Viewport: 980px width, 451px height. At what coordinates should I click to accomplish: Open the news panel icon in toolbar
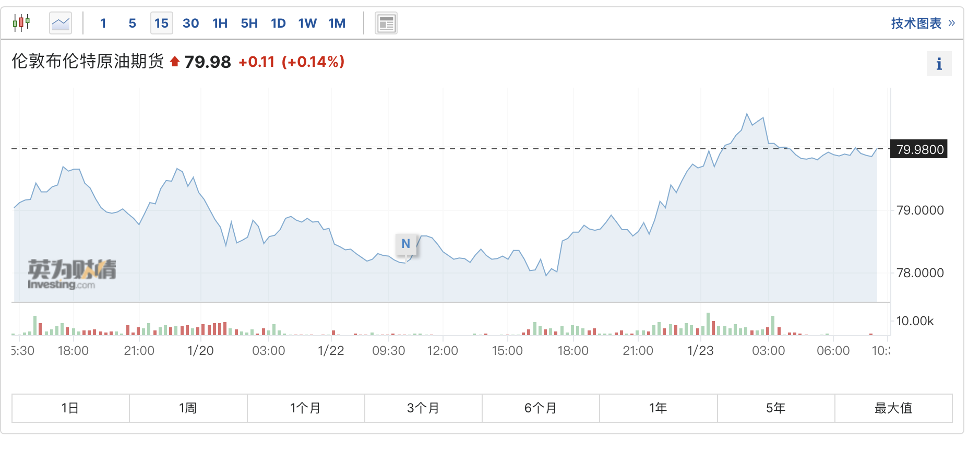(x=386, y=23)
